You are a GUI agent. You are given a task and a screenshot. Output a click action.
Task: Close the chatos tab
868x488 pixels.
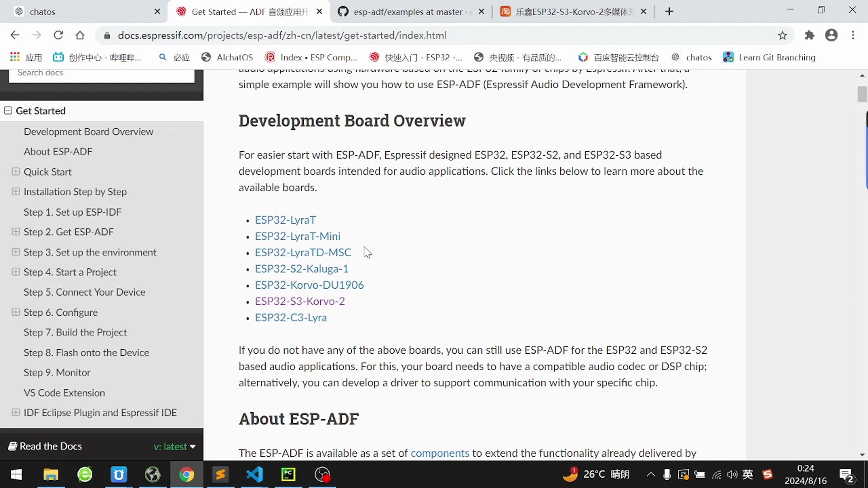(157, 12)
